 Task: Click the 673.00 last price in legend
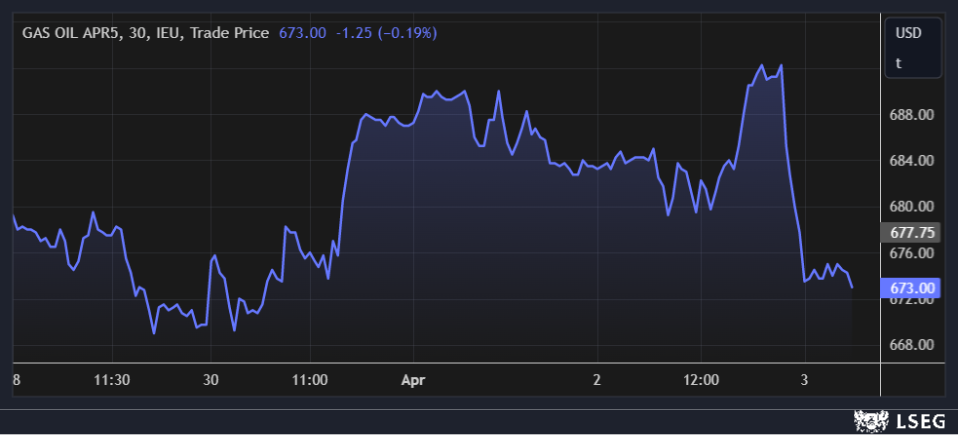[x=304, y=33]
